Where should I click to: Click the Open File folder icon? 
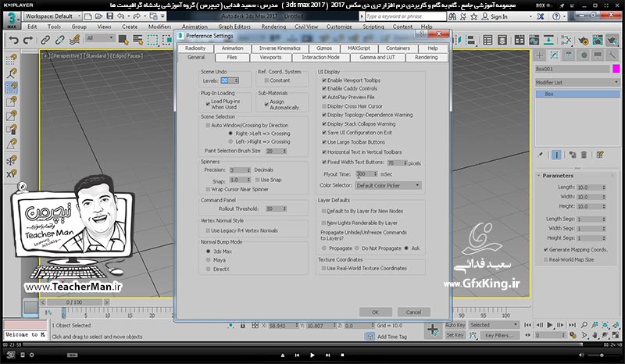(x=98, y=16)
